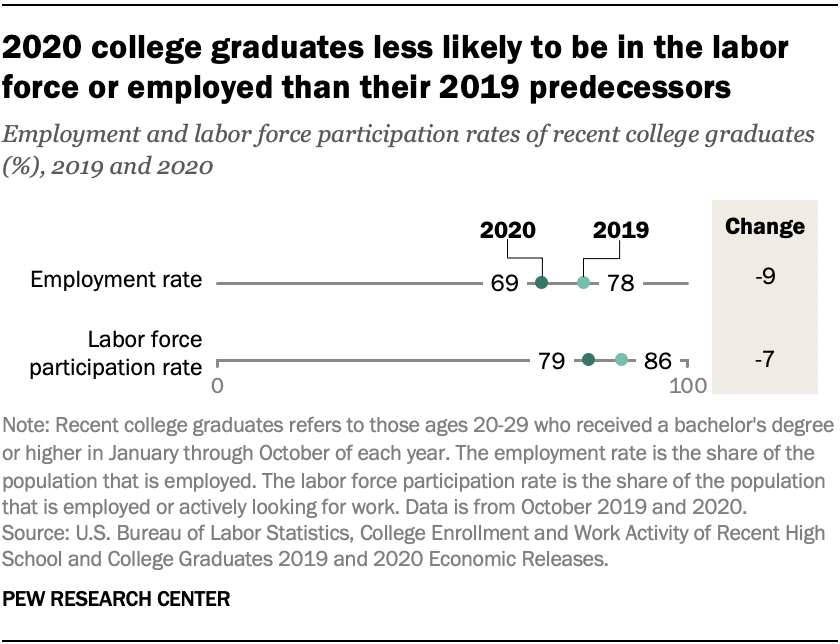Click the 2019 Employment rate light green dot
This screenshot has height=644, width=840.
pos(583,283)
